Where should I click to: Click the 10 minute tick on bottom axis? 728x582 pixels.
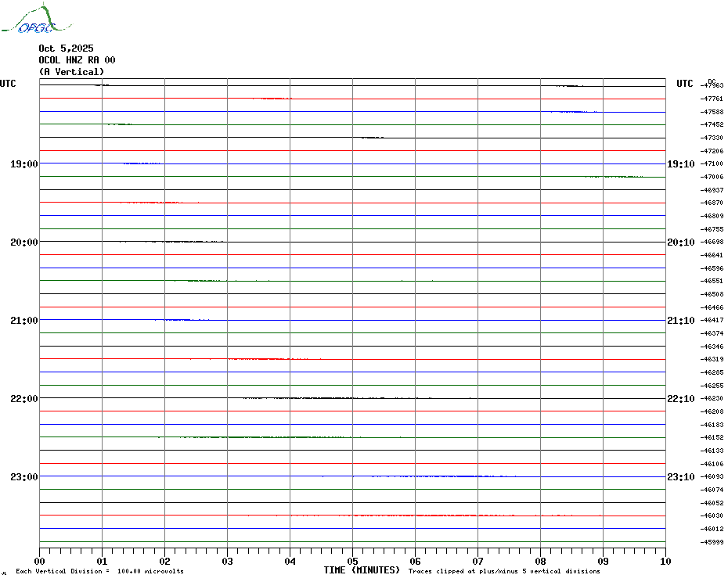tap(665, 561)
